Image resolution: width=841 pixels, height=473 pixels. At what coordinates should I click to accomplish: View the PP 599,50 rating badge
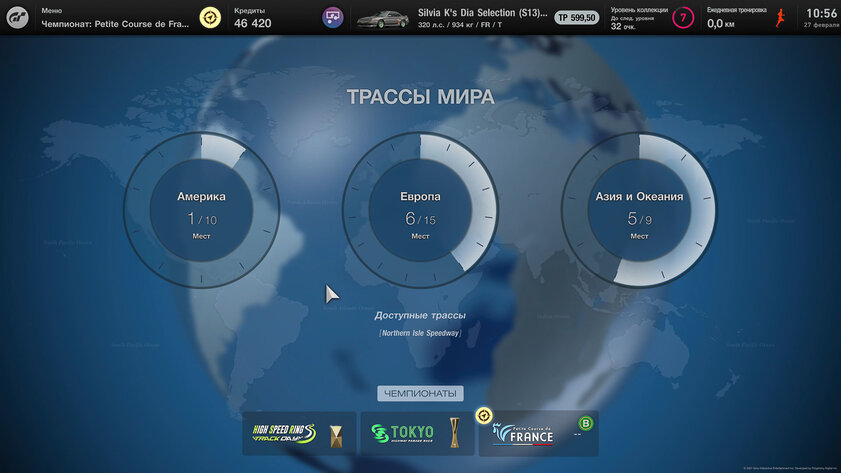coord(577,18)
